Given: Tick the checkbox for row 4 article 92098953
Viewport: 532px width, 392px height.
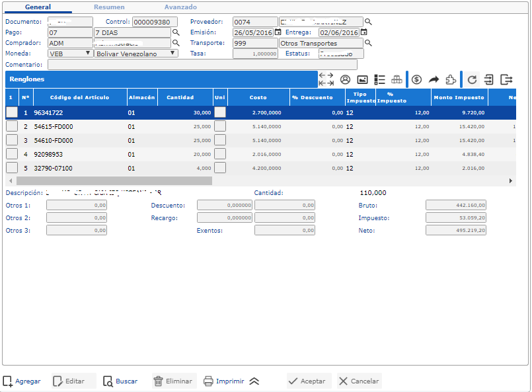Looking at the screenshot, I should [x=12, y=154].
